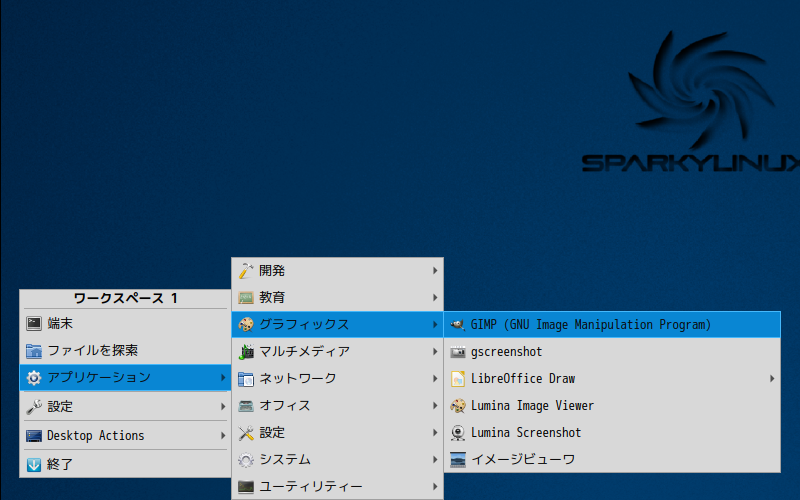The image size is (800, 500).
Task: Click the gscreenshot camera icon
Action: click(x=458, y=352)
